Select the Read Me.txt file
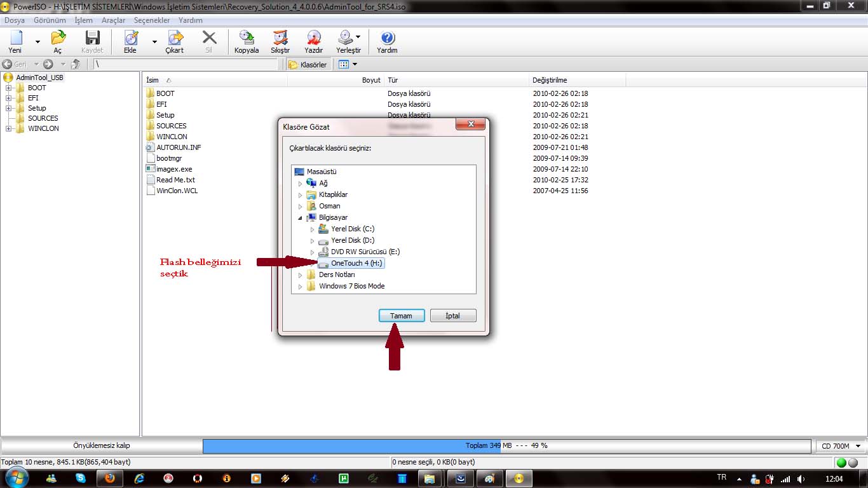 pos(175,180)
